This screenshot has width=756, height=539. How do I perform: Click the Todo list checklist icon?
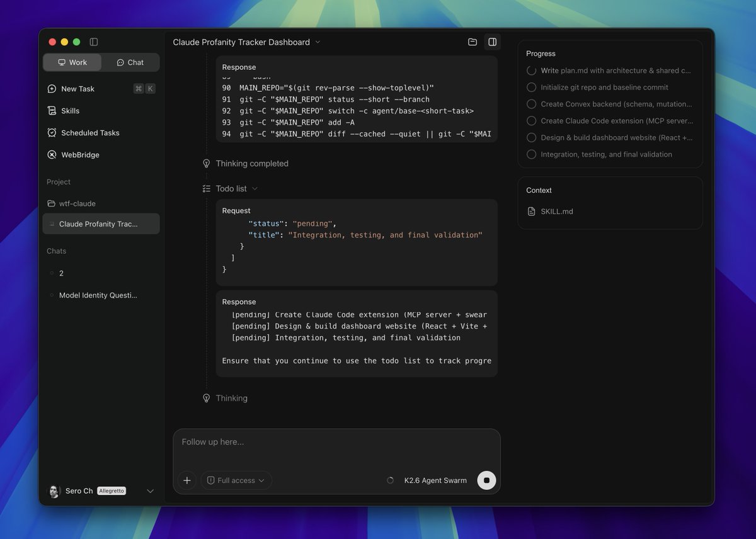[206, 189]
